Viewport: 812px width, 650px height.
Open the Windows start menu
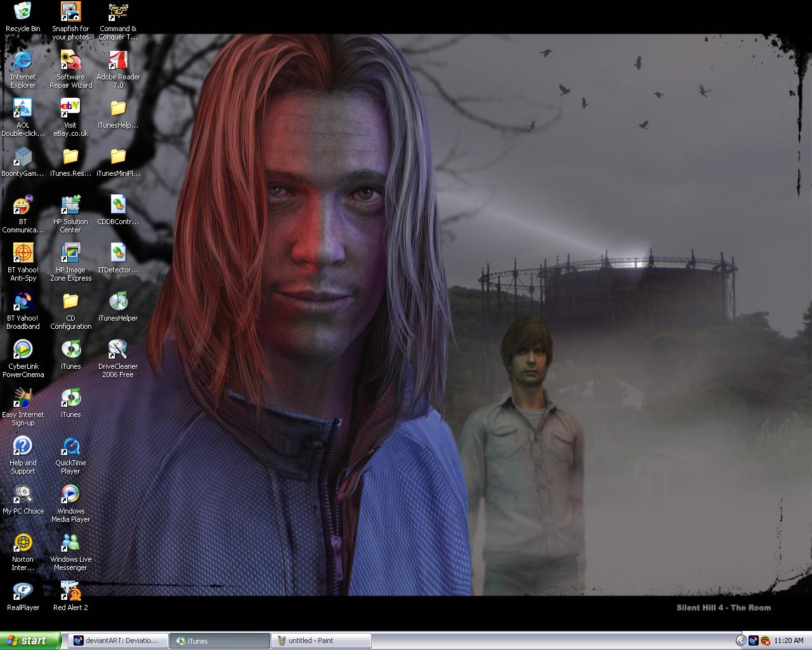coord(30,640)
